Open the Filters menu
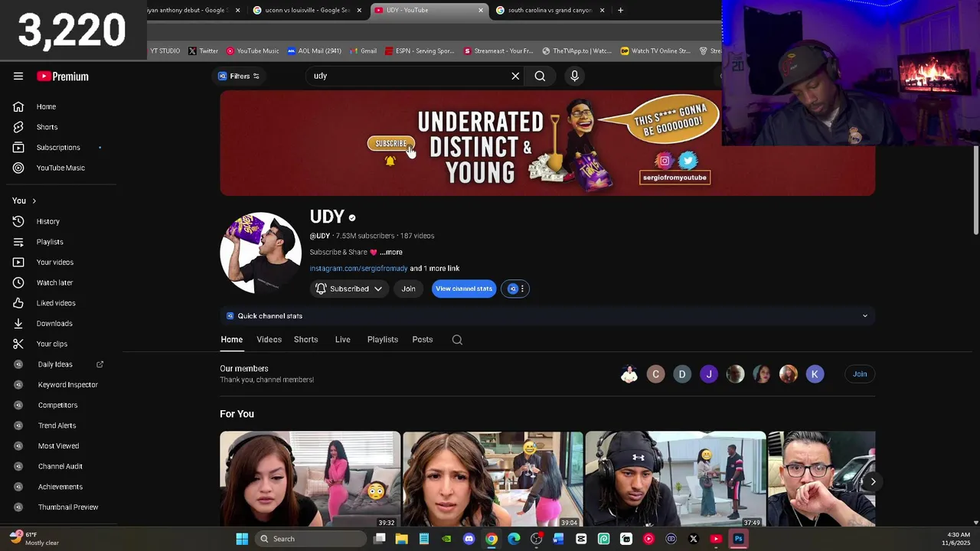980x551 pixels. (x=239, y=76)
